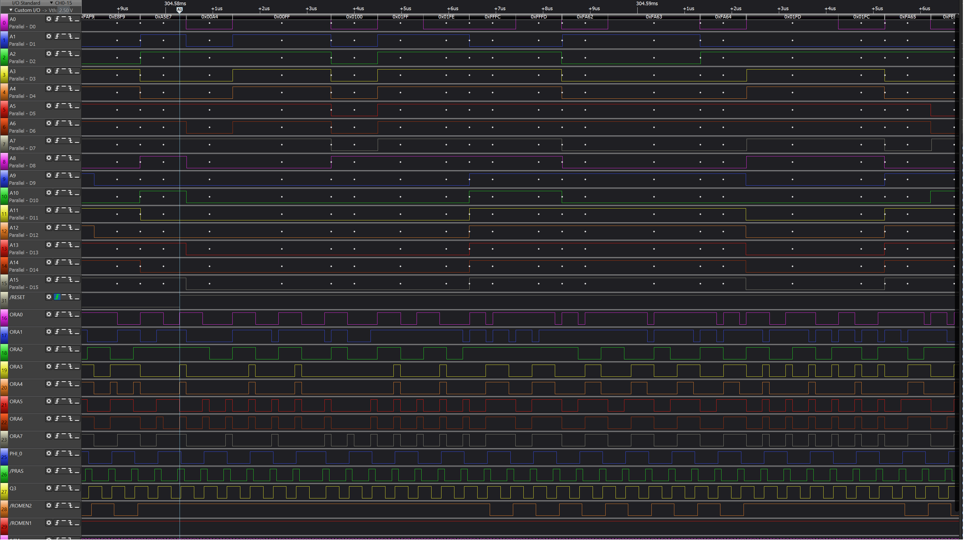Open settings gear for ORA1 channel
The image size is (980, 545).
[x=49, y=332]
